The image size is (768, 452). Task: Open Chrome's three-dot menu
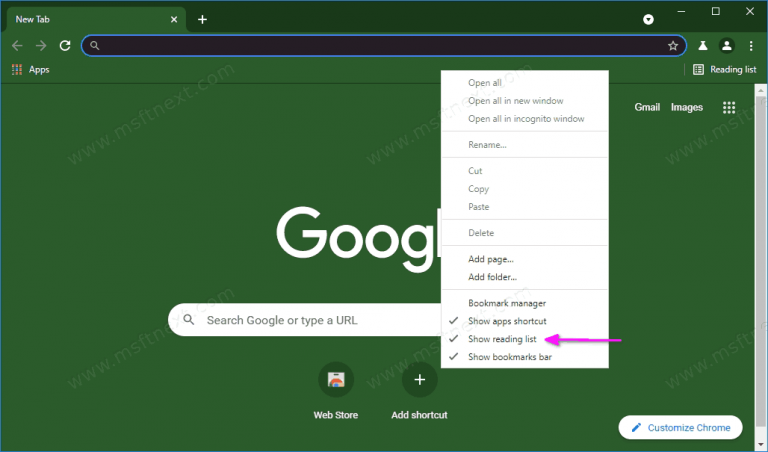pos(751,46)
